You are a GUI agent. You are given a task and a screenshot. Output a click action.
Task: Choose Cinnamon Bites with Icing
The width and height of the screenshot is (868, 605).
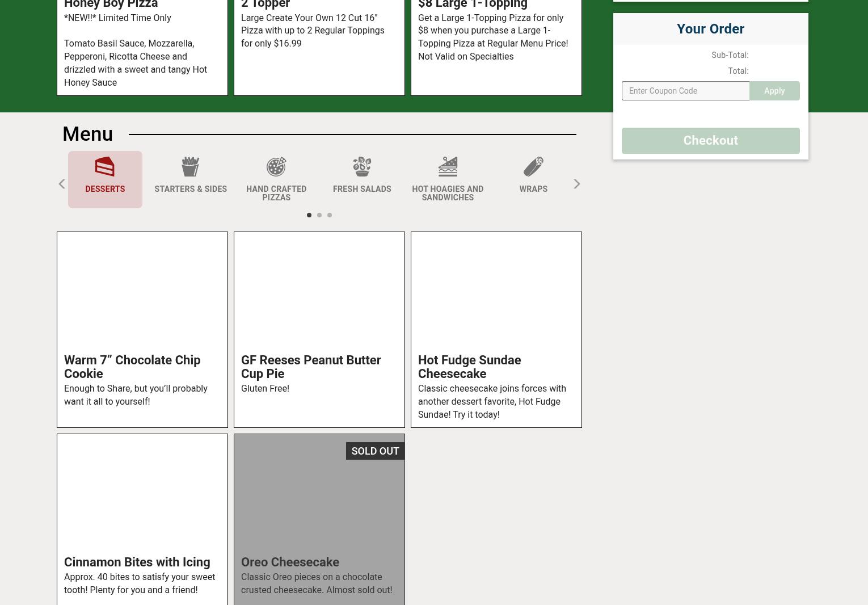pyautogui.click(x=142, y=519)
